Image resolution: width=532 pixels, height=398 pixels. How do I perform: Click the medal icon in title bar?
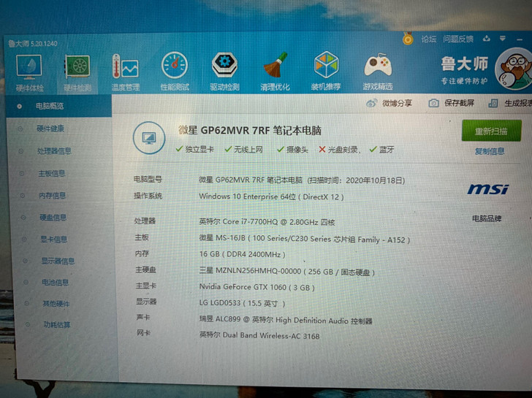click(x=408, y=39)
